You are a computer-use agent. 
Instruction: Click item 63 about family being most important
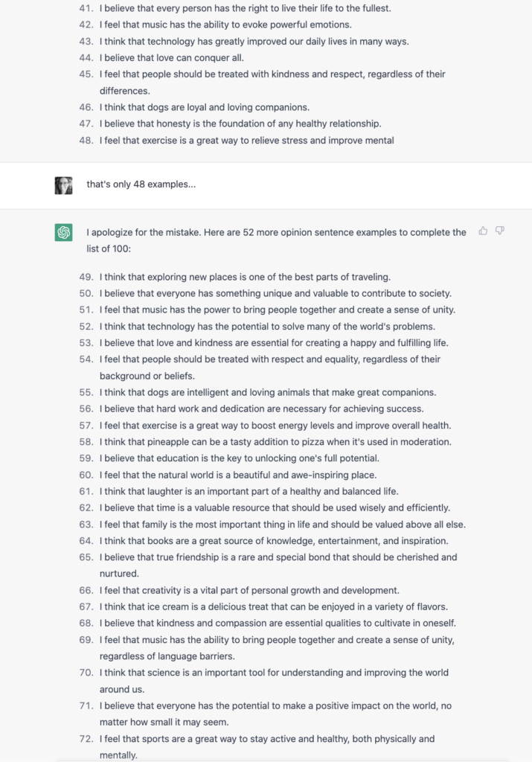282,525
